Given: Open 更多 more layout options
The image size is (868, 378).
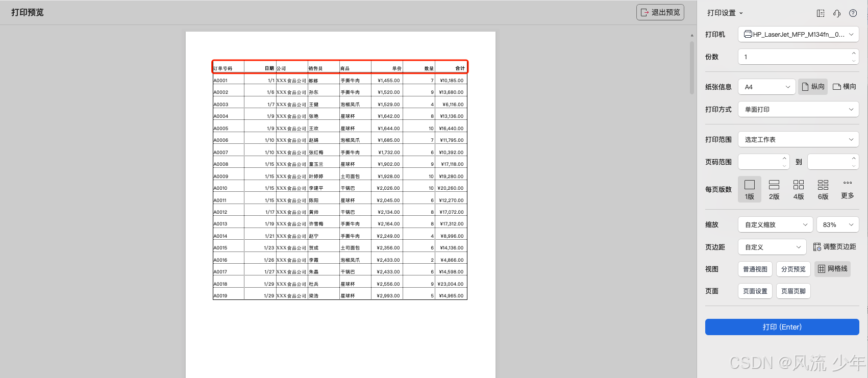Looking at the screenshot, I should pyautogui.click(x=848, y=189).
